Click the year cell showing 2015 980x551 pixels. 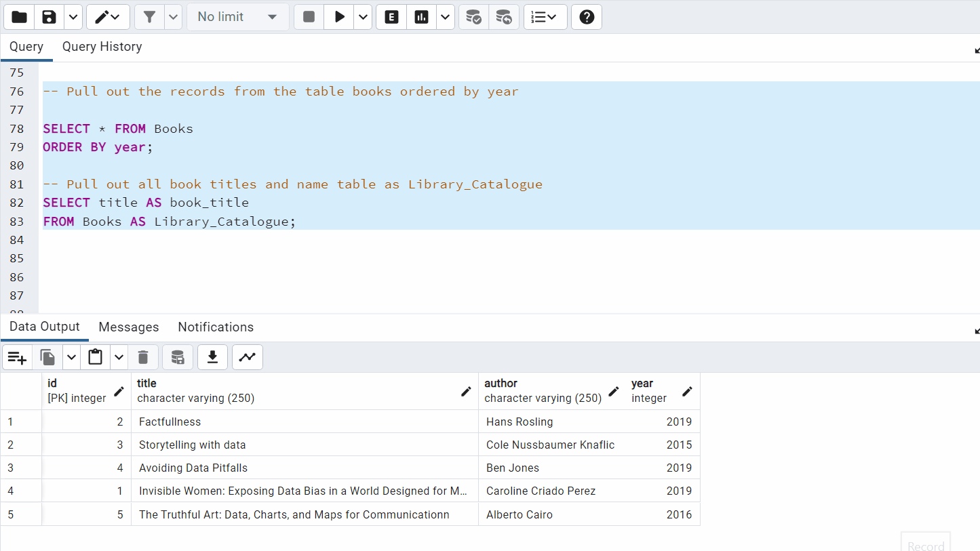tap(663, 445)
